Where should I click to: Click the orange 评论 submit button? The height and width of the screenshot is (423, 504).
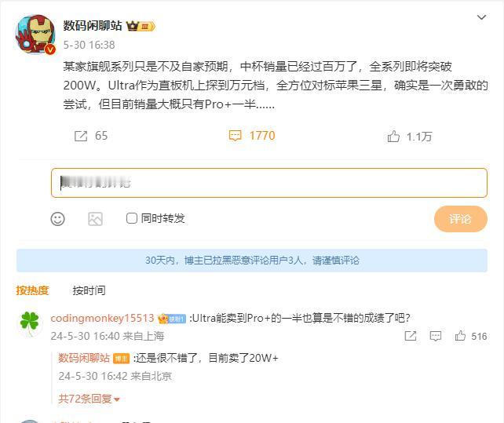(x=460, y=219)
